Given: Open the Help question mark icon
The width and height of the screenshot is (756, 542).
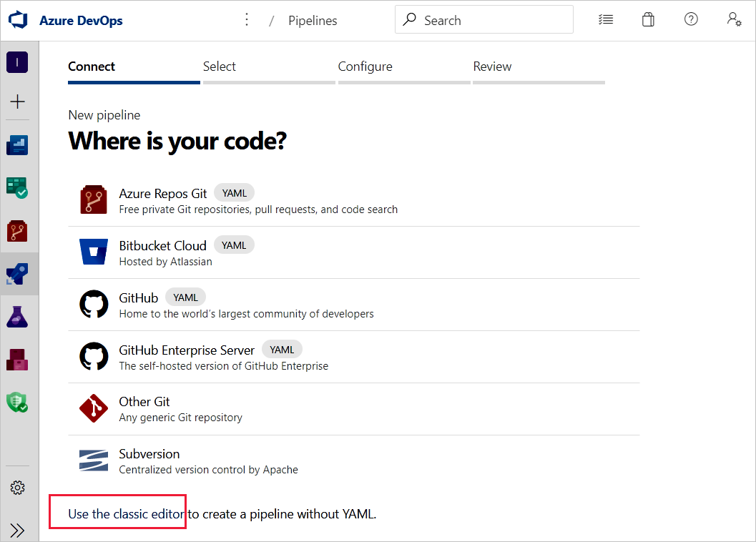Looking at the screenshot, I should 691,19.
